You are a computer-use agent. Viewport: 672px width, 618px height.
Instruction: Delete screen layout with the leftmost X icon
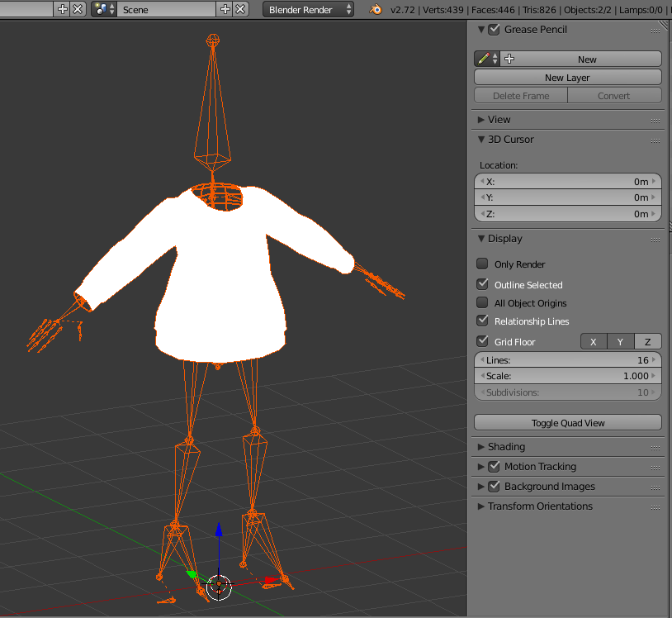click(78, 9)
